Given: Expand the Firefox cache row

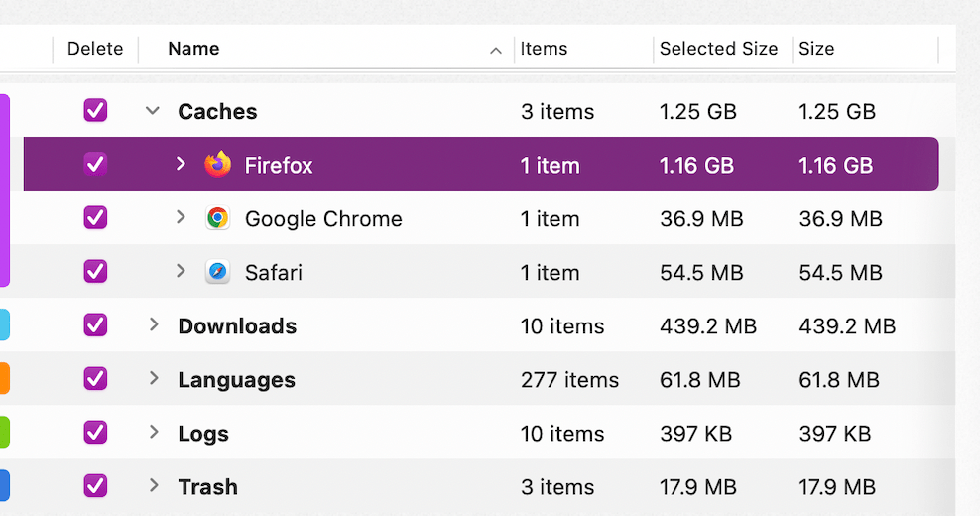Looking at the screenshot, I should 181,164.
